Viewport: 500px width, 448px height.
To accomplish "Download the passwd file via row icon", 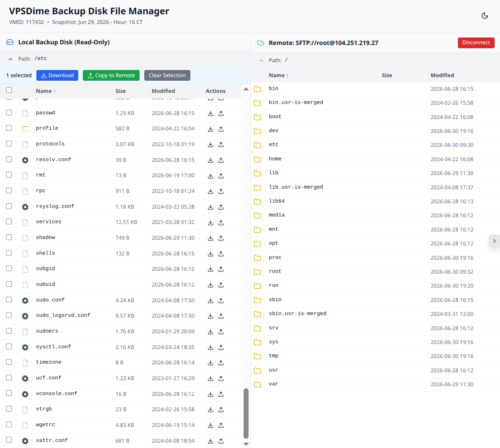I will [x=211, y=113].
